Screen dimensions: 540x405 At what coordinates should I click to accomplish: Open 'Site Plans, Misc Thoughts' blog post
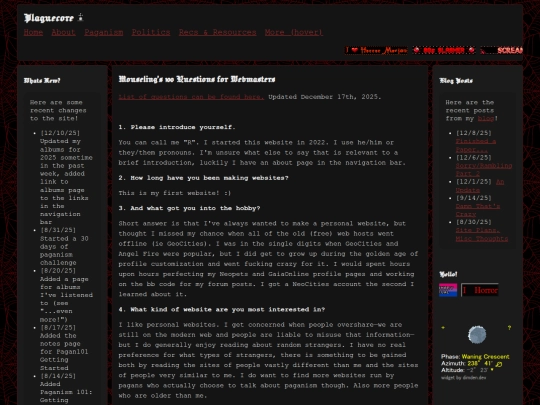pos(481,234)
